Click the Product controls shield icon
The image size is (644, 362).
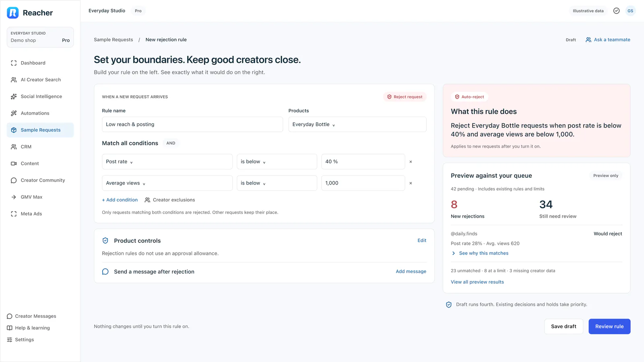105,241
